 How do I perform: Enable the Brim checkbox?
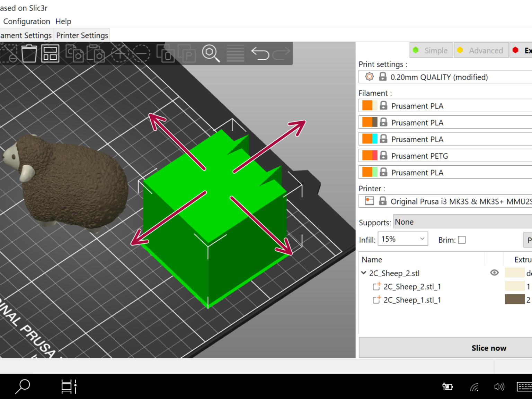pyautogui.click(x=462, y=240)
